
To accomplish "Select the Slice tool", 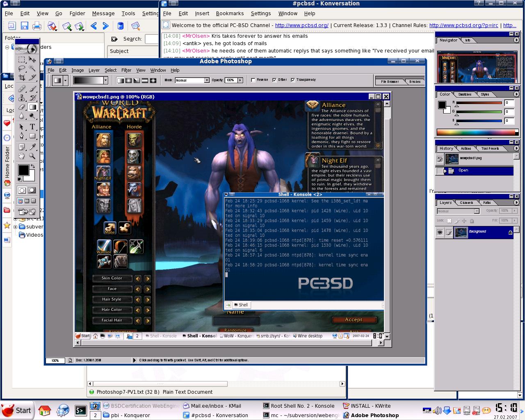I will 32,77.
